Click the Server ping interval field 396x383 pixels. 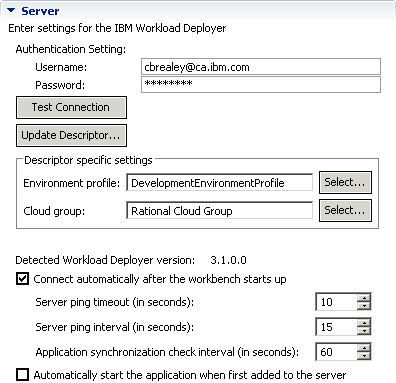(x=336, y=327)
